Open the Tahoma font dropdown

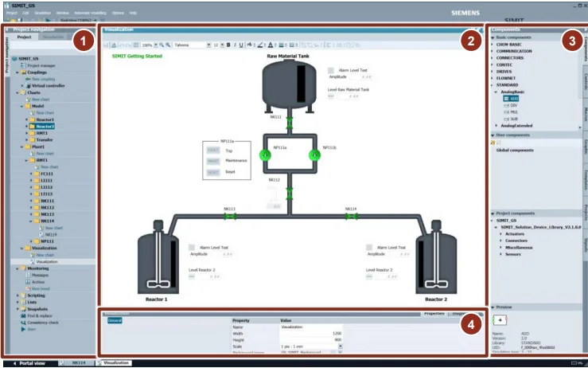[x=209, y=45]
